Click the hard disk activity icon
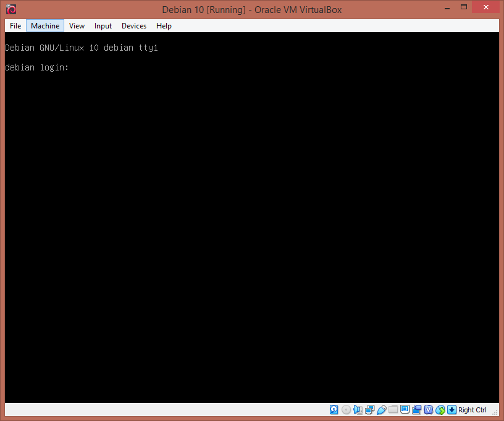 (334, 409)
